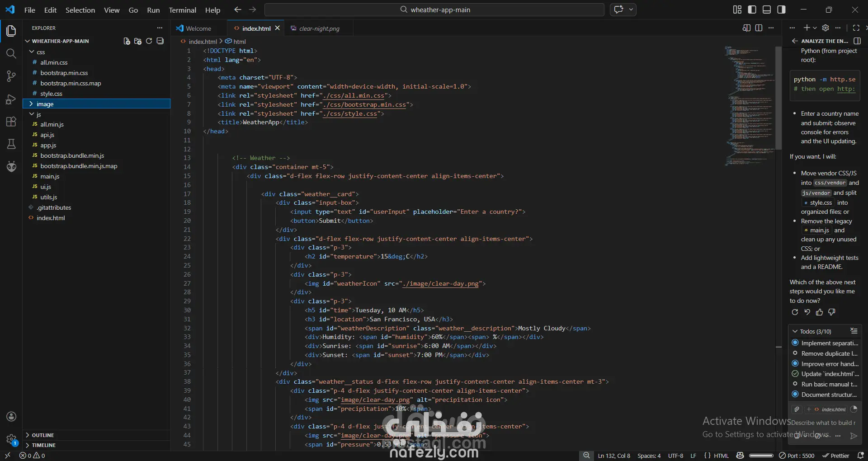Change Spaces: 4 indentation setting

coord(649,456)
